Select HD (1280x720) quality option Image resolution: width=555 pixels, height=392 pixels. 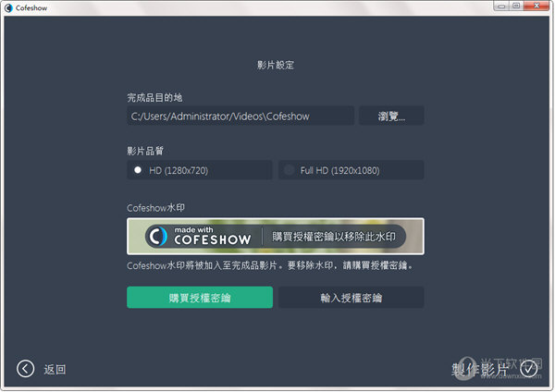(x=200, y=170)
